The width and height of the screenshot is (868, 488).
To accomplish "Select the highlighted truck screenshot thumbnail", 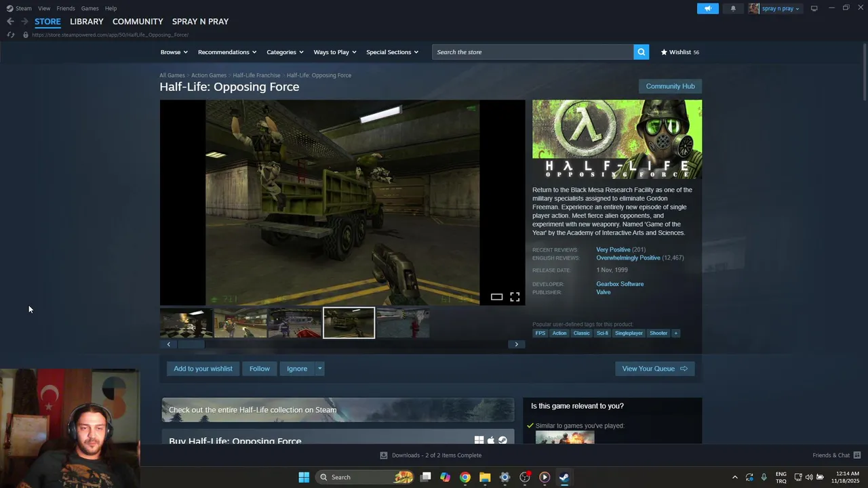I will tap(349, 323).
